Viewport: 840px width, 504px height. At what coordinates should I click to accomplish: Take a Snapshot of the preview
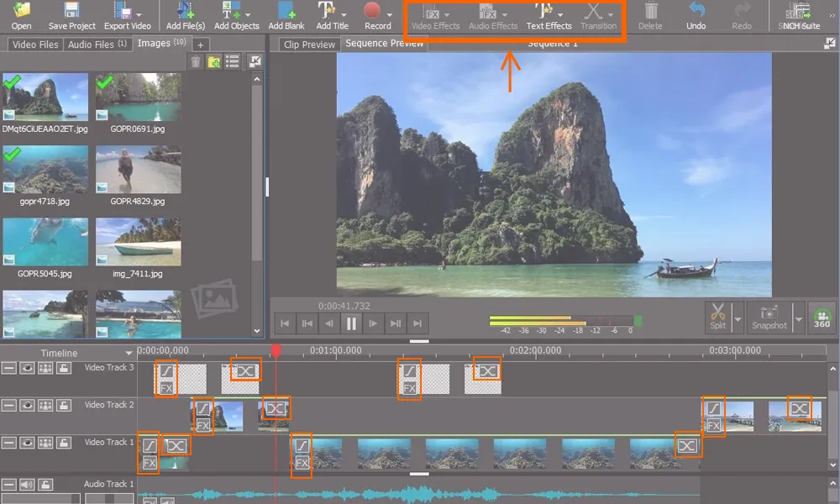click(x=769, y=317)
